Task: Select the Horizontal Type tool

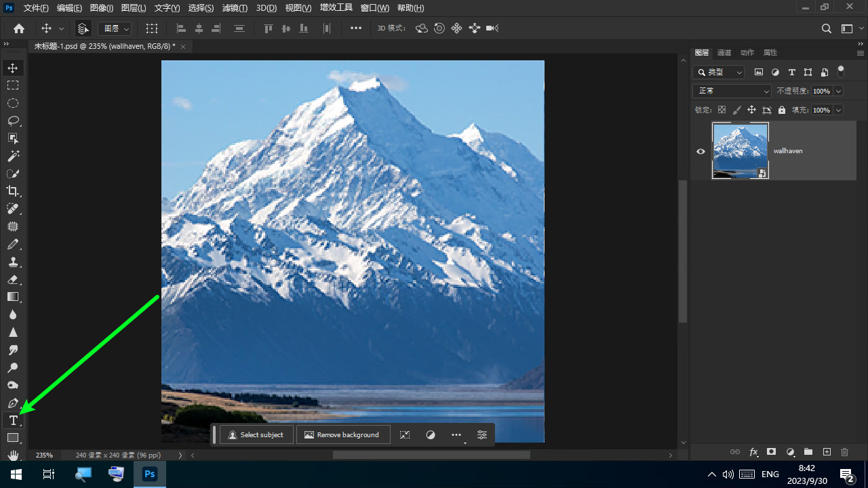Action: (x=13, y=421)
